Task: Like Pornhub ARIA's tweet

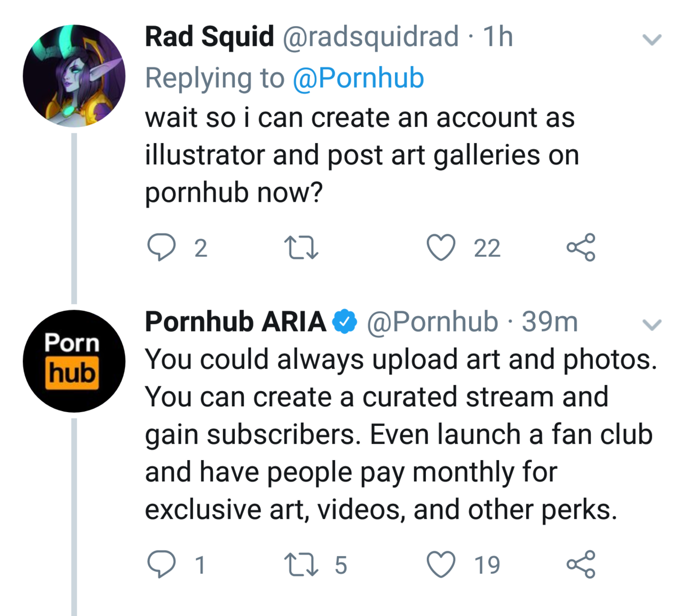Action: (441, 564)
